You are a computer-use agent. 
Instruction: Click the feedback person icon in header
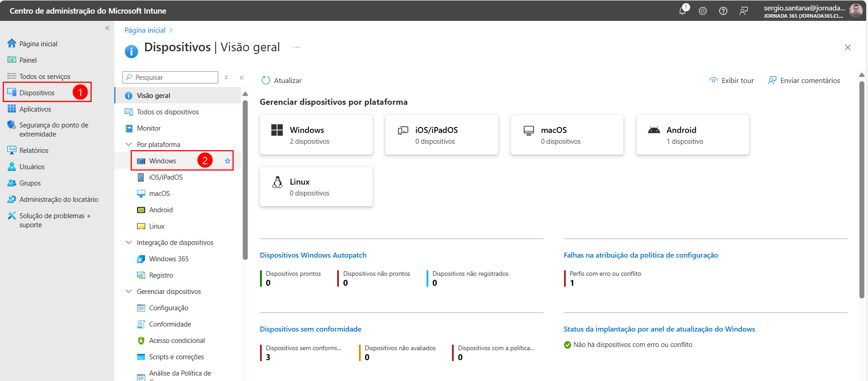(744, 11)
